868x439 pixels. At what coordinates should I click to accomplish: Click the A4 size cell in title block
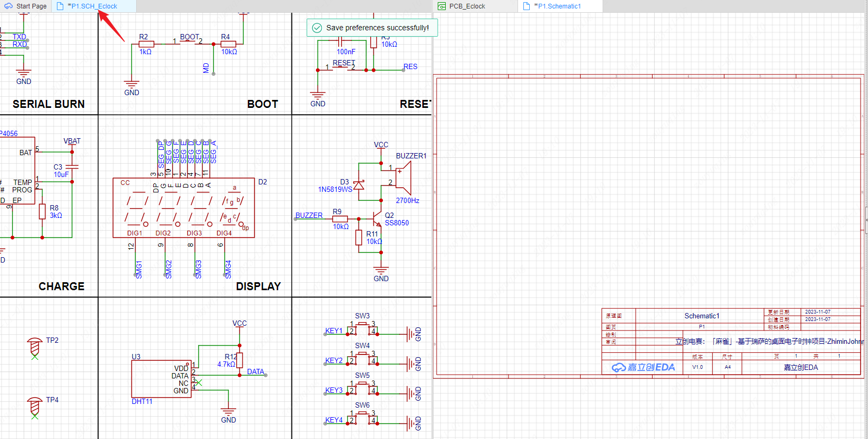coord(728,367)
